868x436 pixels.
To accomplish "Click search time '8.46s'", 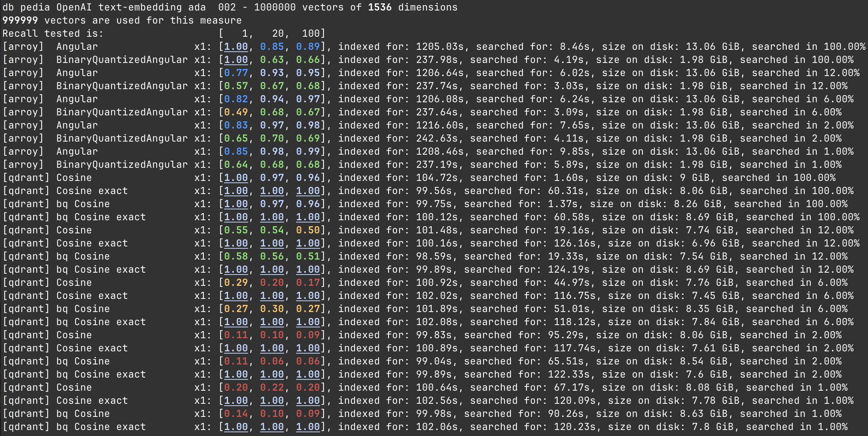I will click(575, 46).
